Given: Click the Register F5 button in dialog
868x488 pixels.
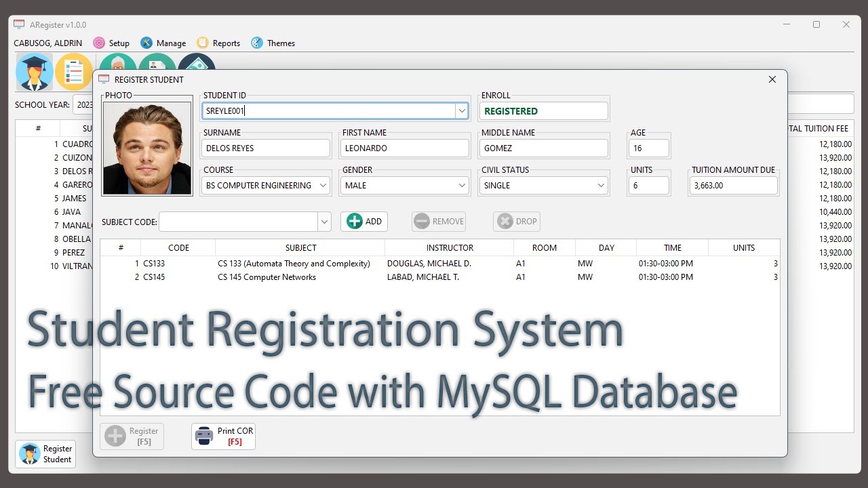Looking at the screenshot, I should pyautogui.click(x=132, y=436).
